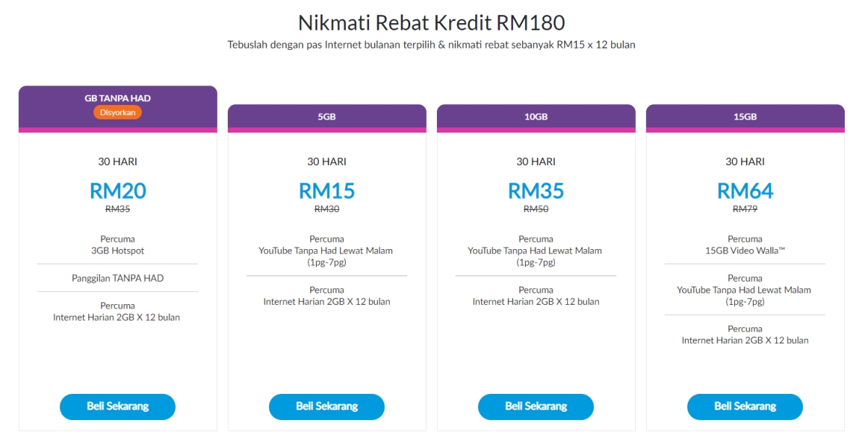The image size is (868, 441).
Task: Select the 10GB plan header
Action: (x=536, y=118)
